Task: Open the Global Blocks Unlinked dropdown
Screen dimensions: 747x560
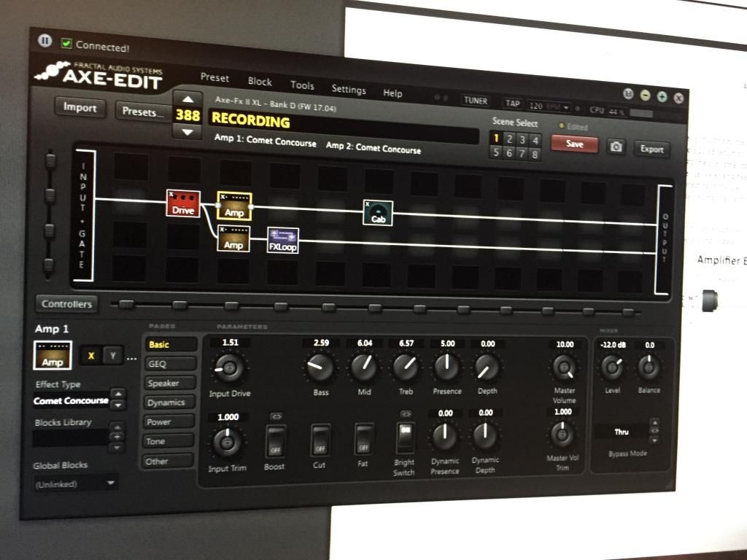Action: [75, 484]
